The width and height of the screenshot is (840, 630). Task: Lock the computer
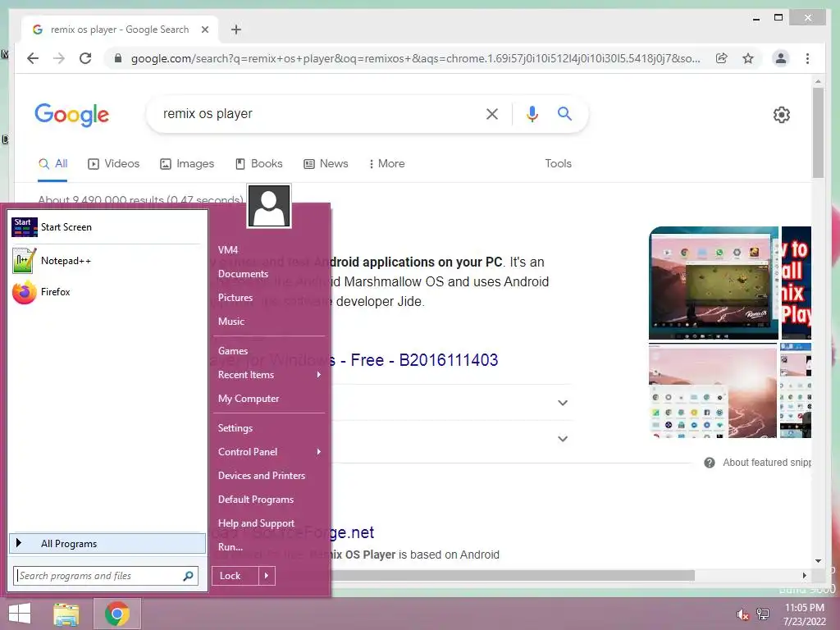(235, 576)
